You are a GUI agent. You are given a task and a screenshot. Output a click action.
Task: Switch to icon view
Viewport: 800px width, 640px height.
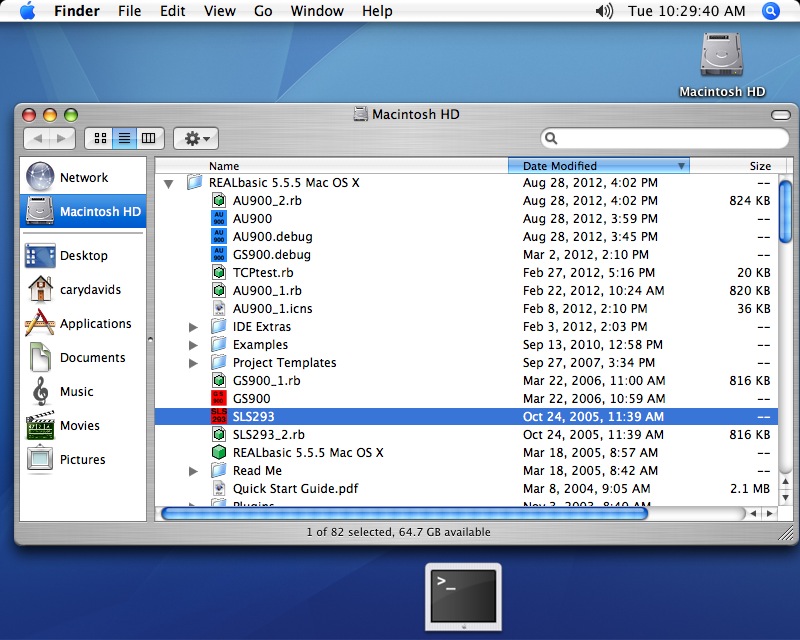(x=100, y=138)
